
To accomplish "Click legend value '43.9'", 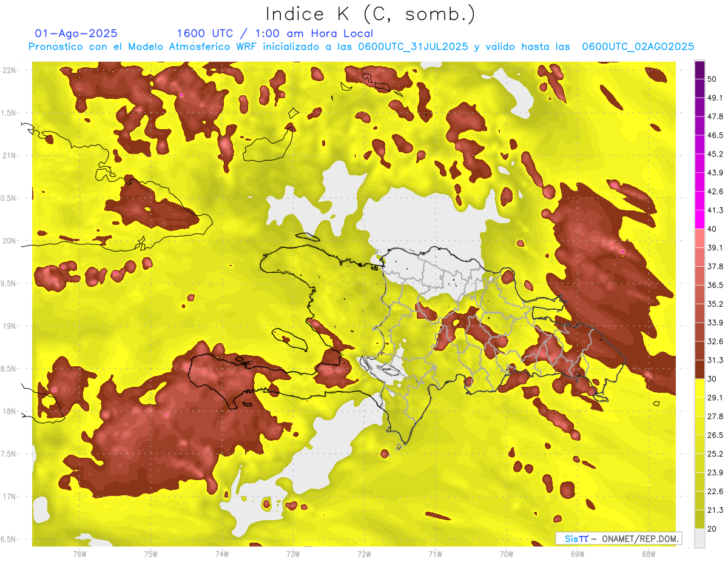I will tap(714, 173).
